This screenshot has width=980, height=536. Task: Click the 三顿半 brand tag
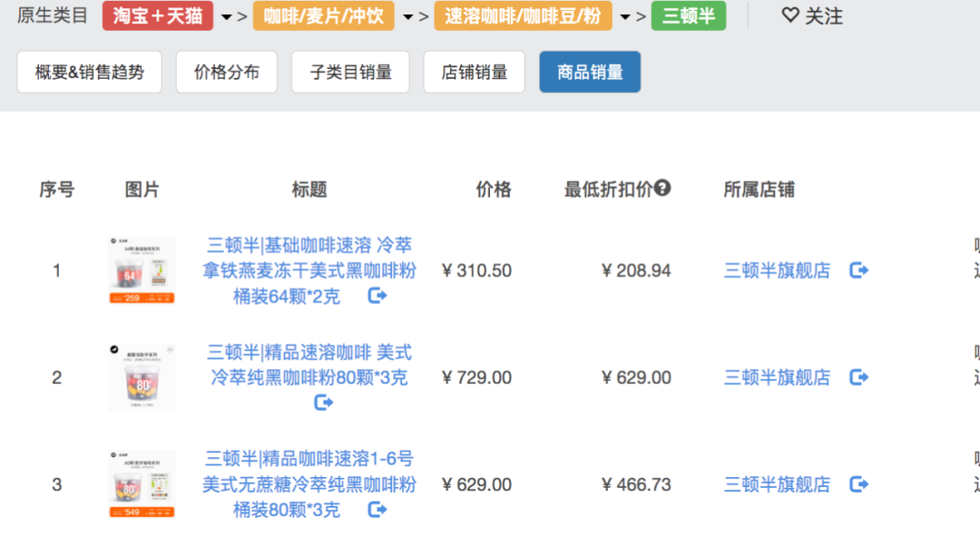[688, 15]
